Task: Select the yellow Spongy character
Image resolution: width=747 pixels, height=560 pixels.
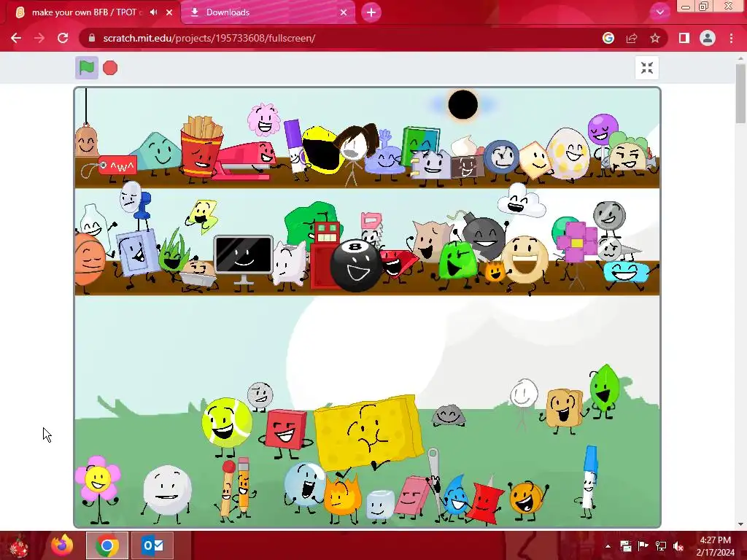Action: point(368,432)
